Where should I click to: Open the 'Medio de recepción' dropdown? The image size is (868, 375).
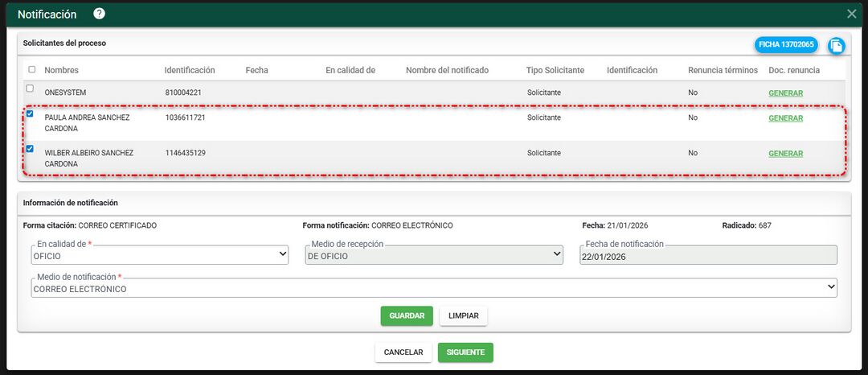434,255
